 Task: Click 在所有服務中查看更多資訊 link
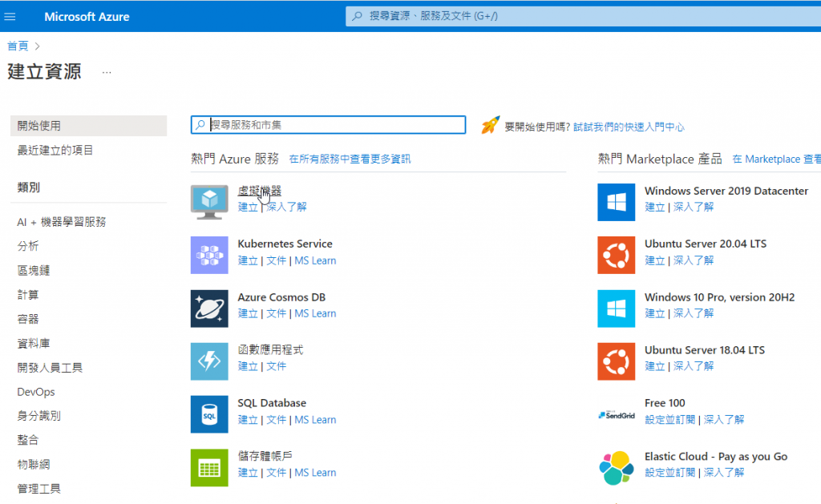point(350,159)
